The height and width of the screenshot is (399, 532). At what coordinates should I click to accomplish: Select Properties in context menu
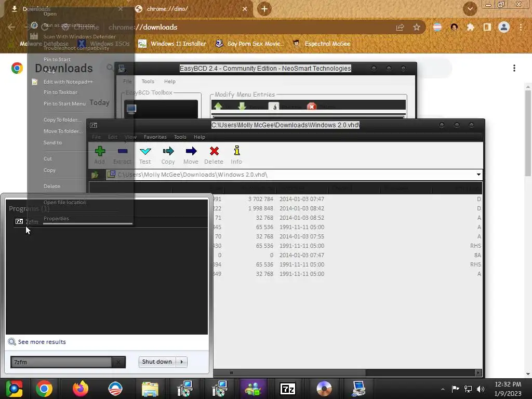(x=56, y=219)
